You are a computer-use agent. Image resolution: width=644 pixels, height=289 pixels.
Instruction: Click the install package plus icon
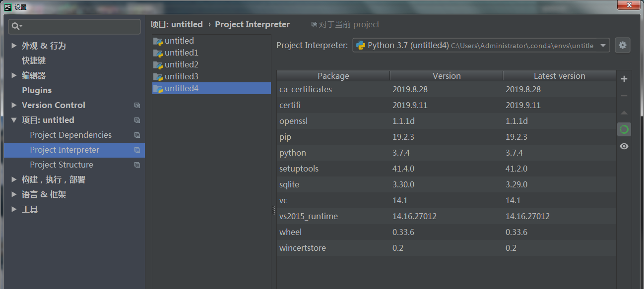click(624, 78)
